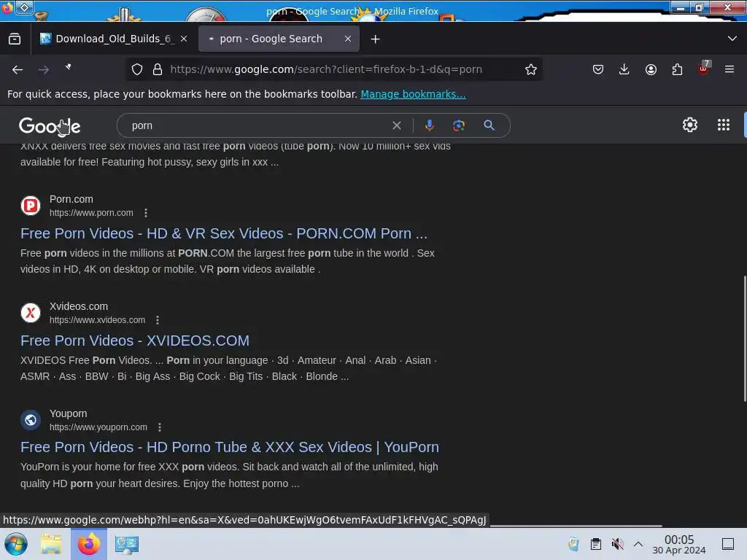Click the show desktop notification icon

[727, 544]
